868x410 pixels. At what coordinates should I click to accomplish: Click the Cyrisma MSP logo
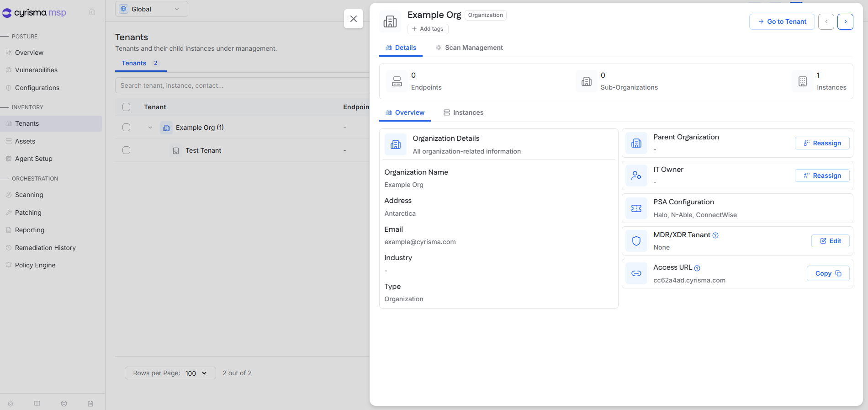click(x=34, y=13)
